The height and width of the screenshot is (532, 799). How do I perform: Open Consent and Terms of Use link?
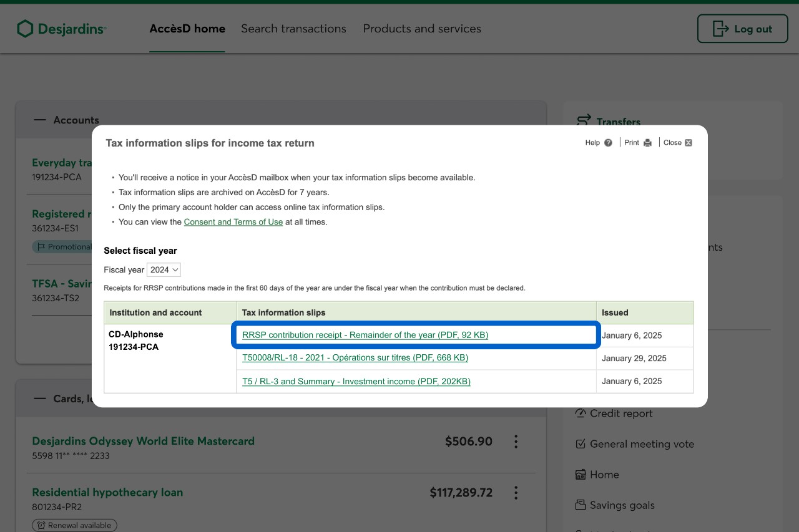(233, 222)
